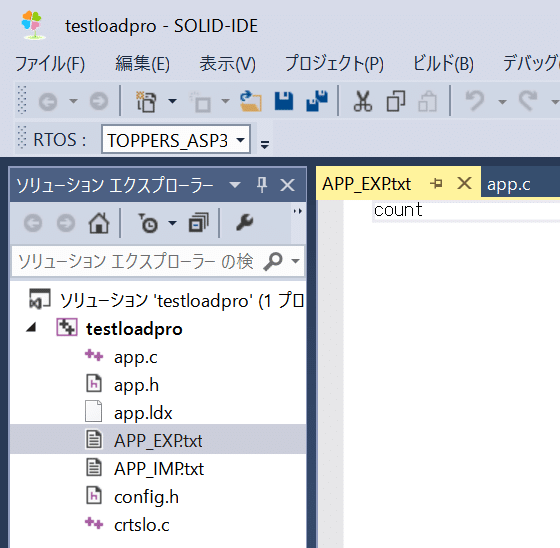The width and height of the screenshot is (560, 548).
Task: Open the ビルド(B) menu
Action: pos(443,64)
